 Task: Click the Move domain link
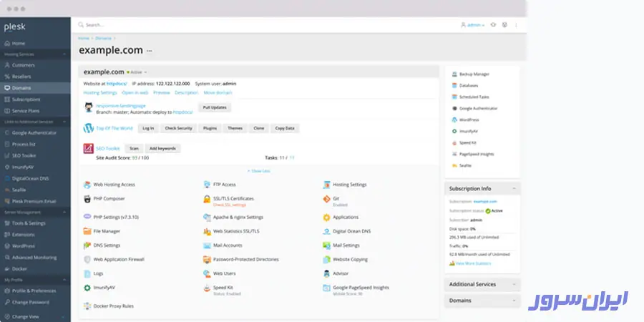tap(218, 93)
